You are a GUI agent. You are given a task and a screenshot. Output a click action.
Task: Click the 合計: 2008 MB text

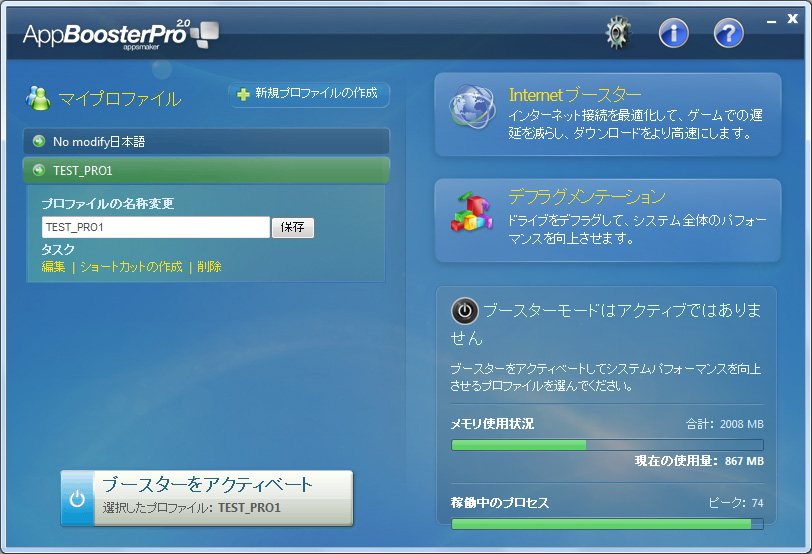724,424
